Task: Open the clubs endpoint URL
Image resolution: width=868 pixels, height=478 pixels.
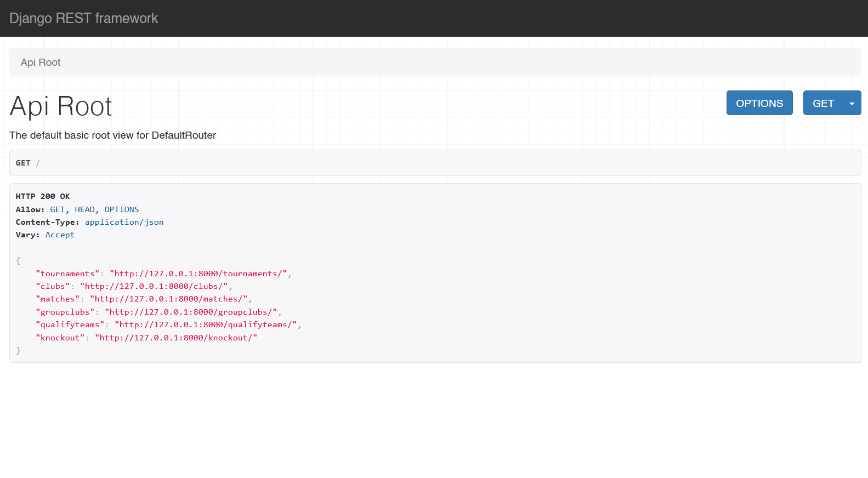Action: pyautogui.click(x=154, y=286)
